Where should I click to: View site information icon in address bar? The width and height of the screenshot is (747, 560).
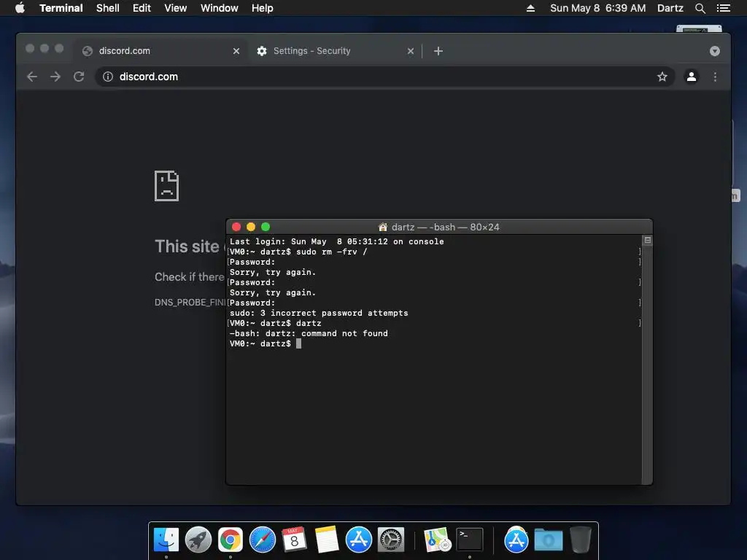[108, 77]
